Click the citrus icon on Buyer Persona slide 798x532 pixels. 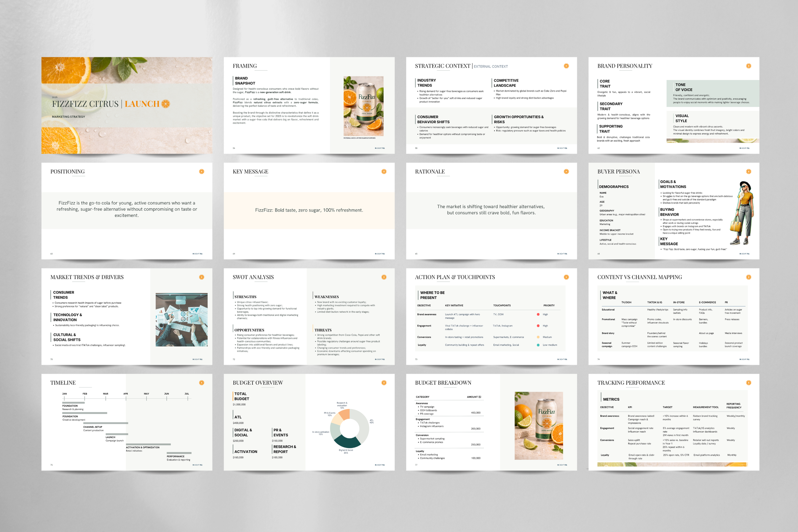749,171
